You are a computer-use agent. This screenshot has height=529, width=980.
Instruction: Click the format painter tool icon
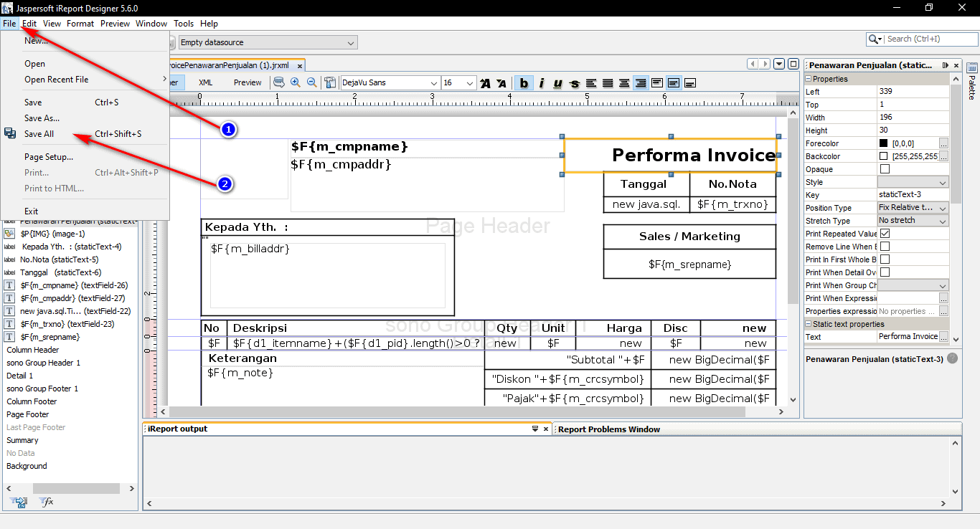(330, 82)
